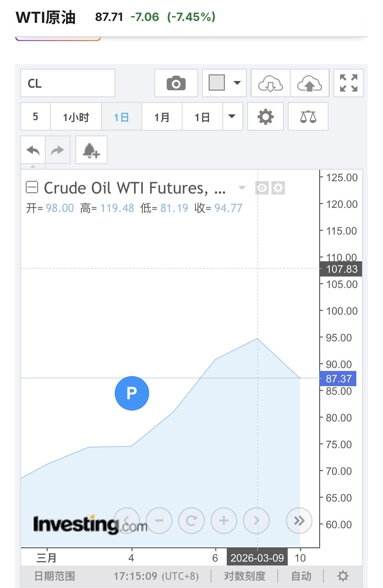This screenshot has width=383, height=588.
Task: Collapse the Crude Oil WTI legend
Action: (32, 188)
